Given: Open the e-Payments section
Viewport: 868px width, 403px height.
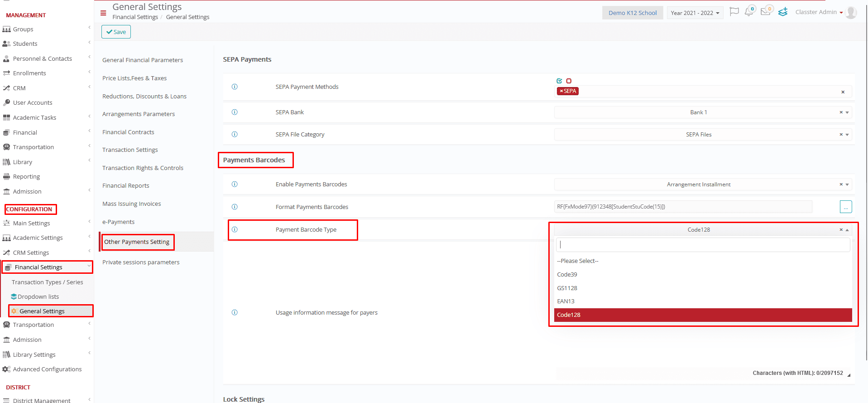Looking at the screenshot, I should [x=118, y=222].
